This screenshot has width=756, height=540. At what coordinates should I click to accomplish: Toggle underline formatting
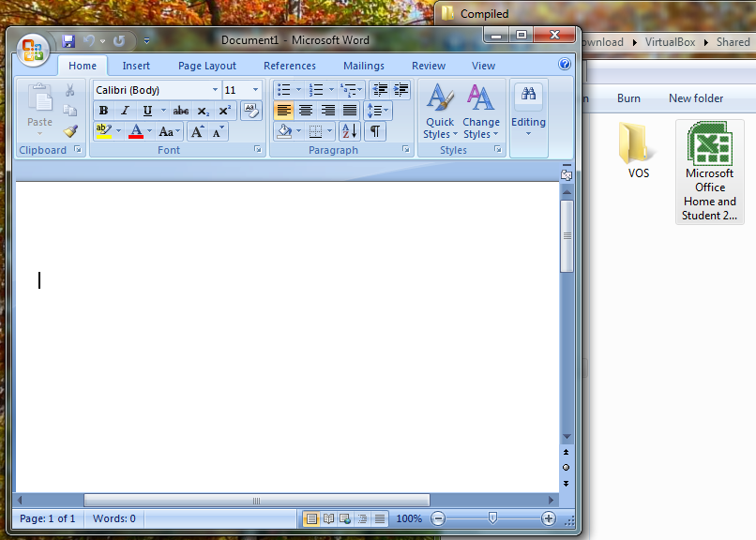(x=147, y=111)
